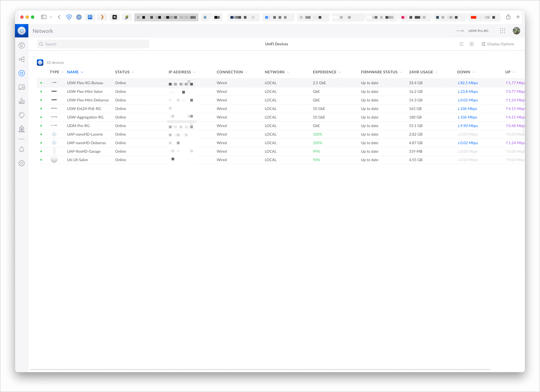Toggle the Safari sidebar button
Viewport: 540px width, 392px height.
pyautogui.click(x=44, y=17)
